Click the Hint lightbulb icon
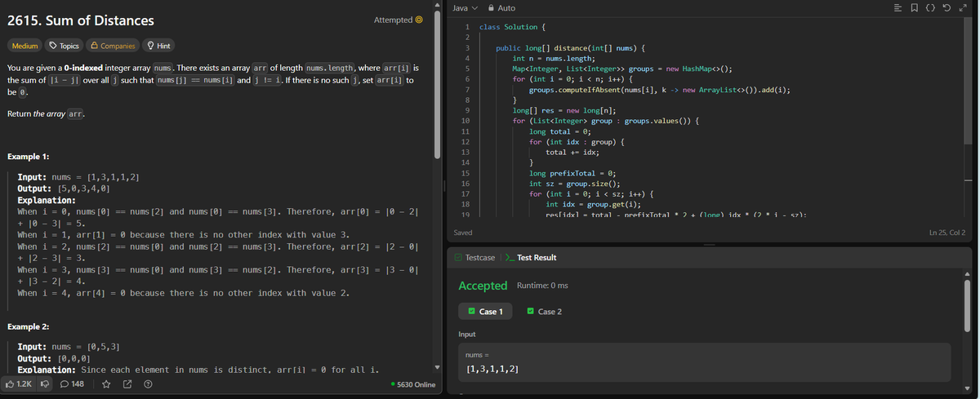Image resolution: width=980 pixels, height=399 pixels. [150, 46]
